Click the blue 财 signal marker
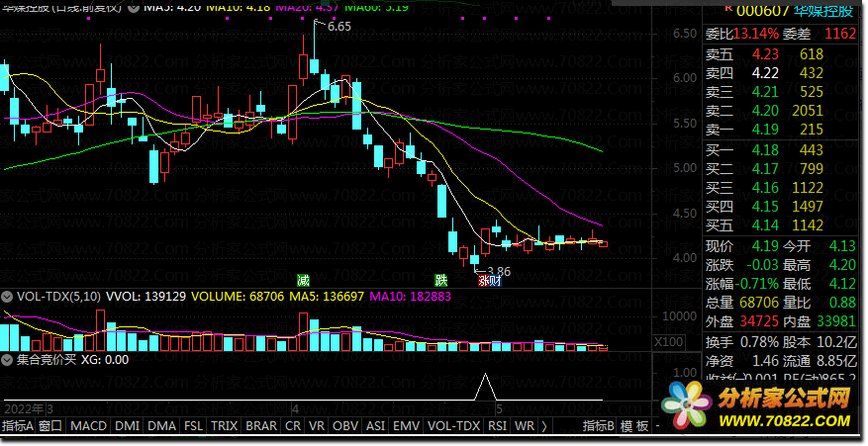Viewport: 868px width, 446px height. tap(496, 281)
